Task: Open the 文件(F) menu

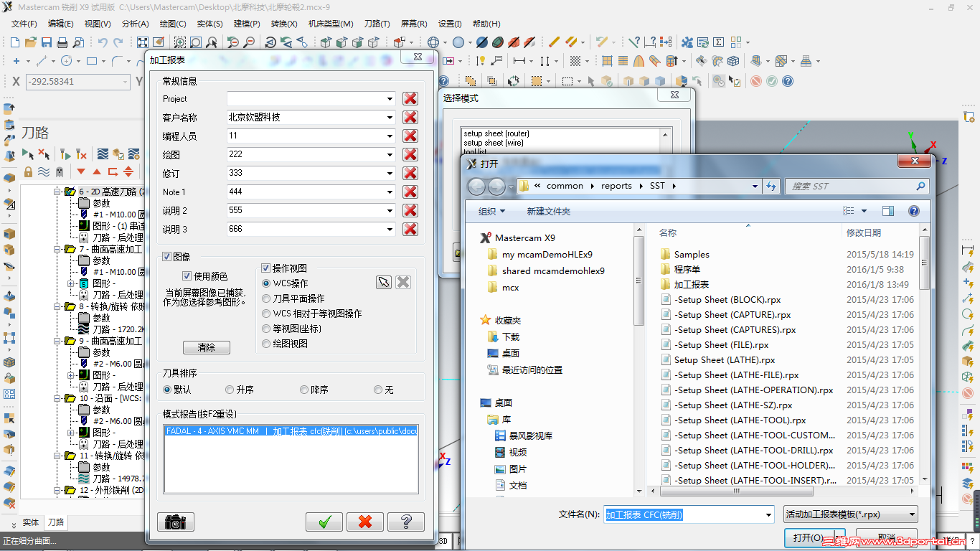Action: click(x=24, y=24)
